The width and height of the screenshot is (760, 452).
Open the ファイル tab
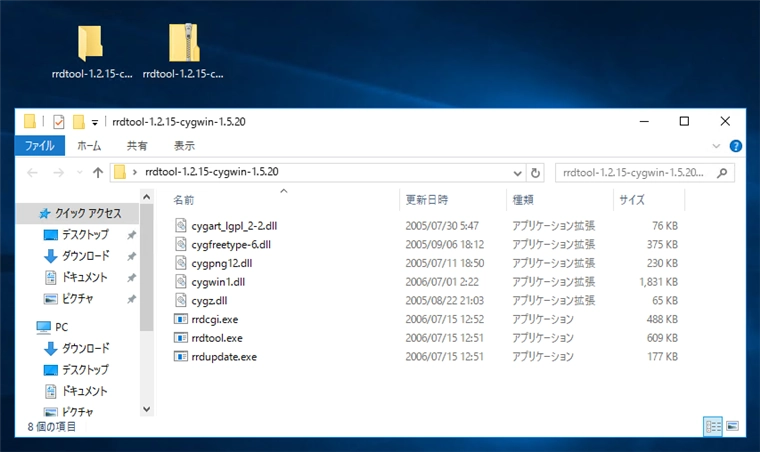(40, 146)
